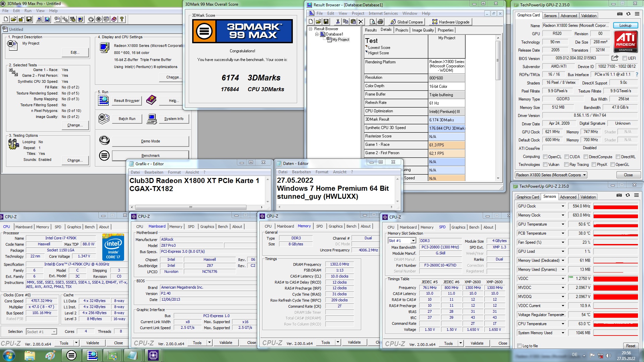Click BIOS export share icon in GPU-Z

coord(615,58)
